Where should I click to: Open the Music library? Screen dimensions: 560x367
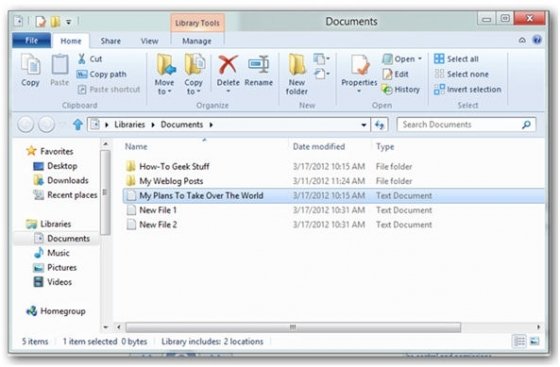[x=52, y=253]
